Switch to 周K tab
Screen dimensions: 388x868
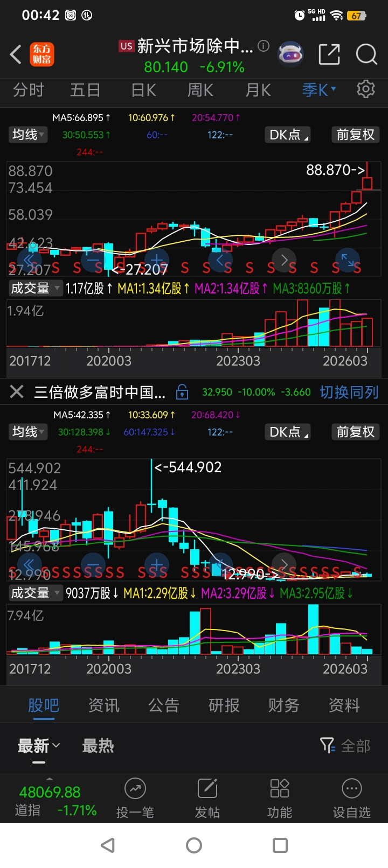point(200,90)
